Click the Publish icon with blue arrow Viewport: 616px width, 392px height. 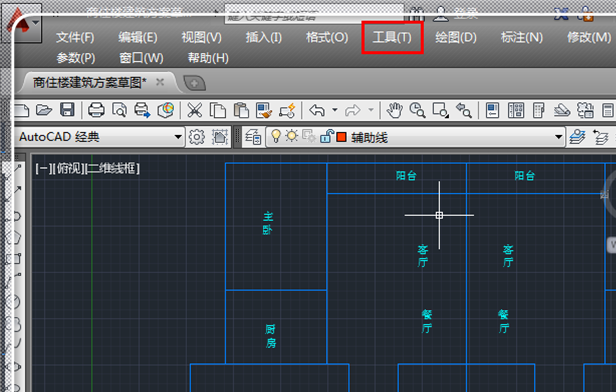tap(142, 110)
